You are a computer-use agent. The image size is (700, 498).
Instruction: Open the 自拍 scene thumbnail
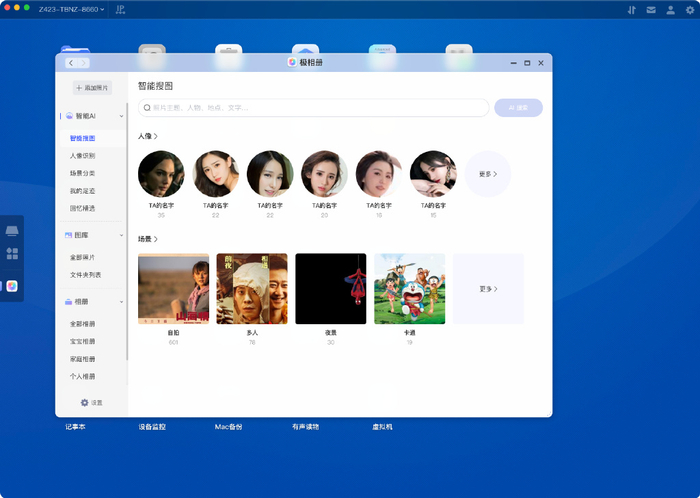coord(174,289)
